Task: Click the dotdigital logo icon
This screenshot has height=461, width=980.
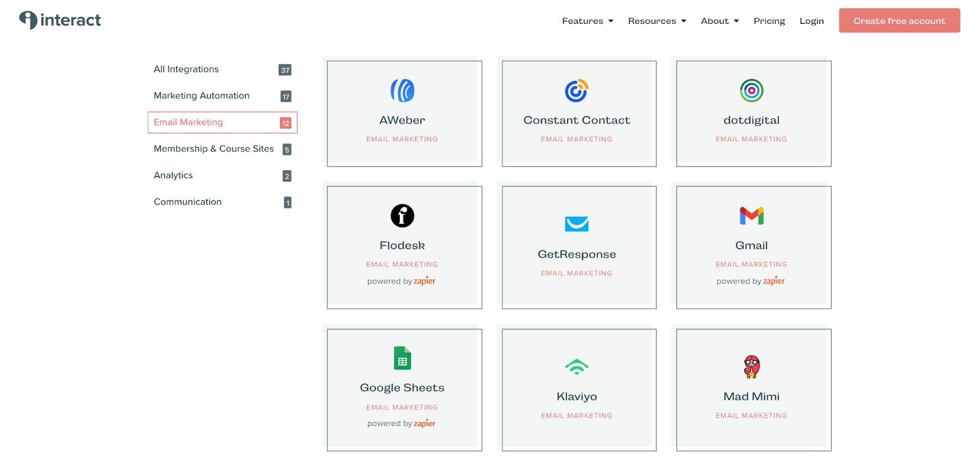Action: coord(752,91)
